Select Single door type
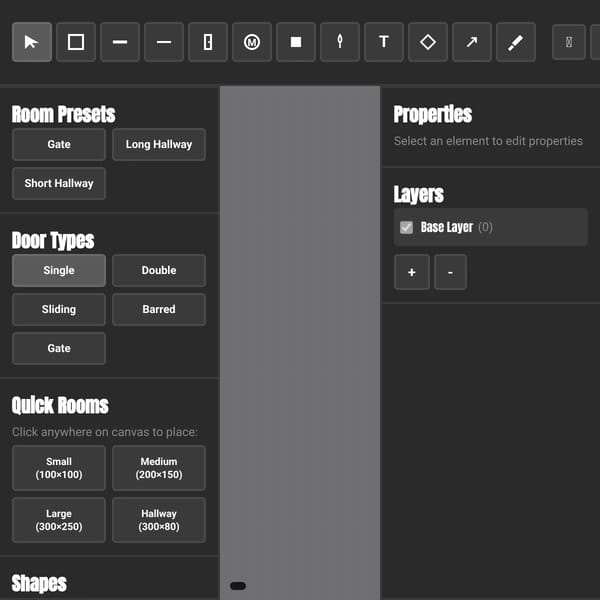The height and width of the screenshot is (600, 600). (59, 270)
